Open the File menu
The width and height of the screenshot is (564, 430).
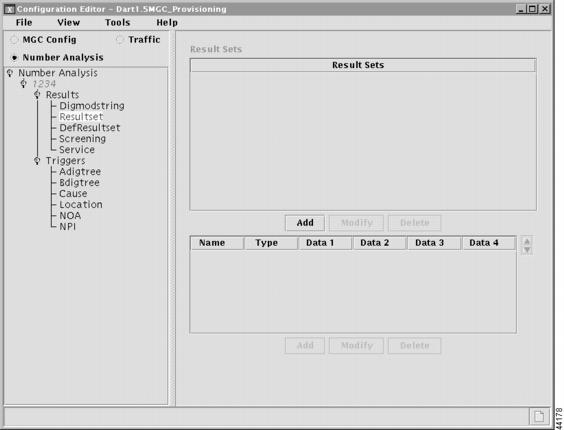24,22
